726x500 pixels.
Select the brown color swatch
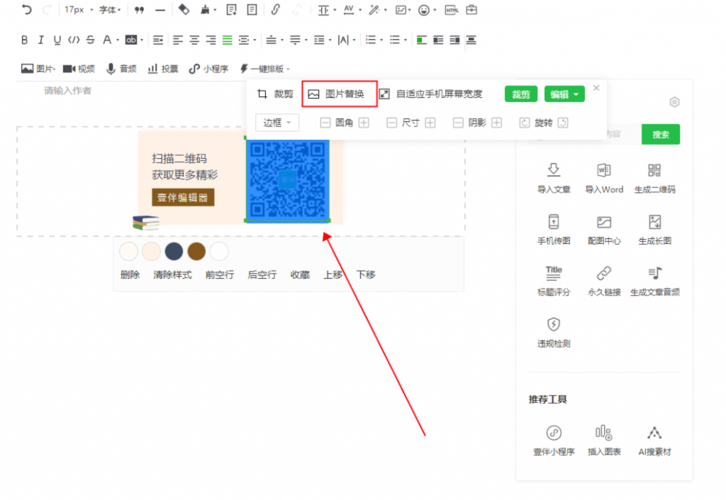197,251
